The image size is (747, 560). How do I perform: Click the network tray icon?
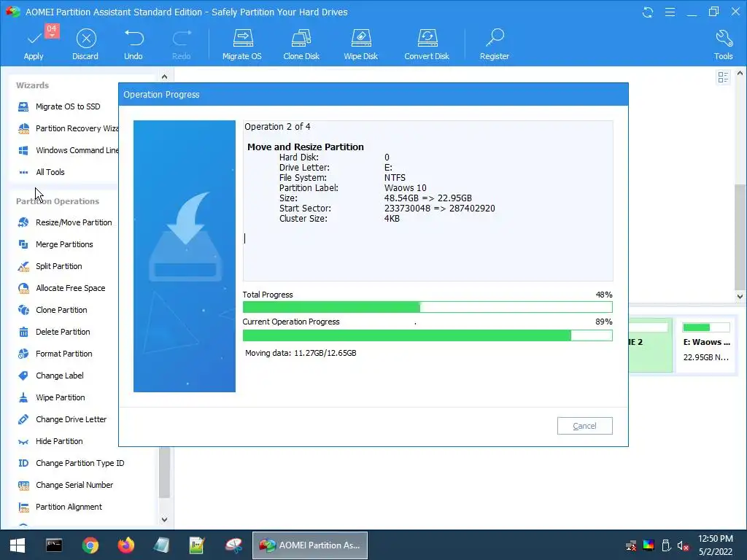[631, 545]
